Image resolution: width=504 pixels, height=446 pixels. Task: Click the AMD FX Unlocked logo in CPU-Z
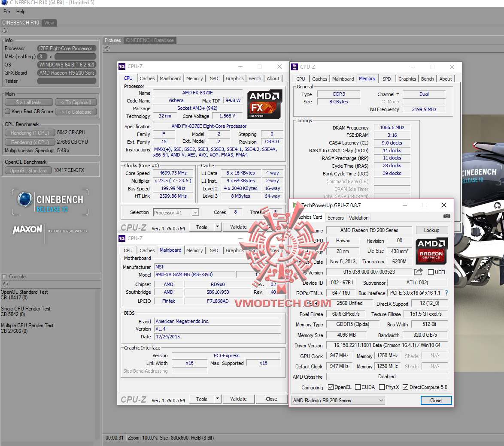265,104
